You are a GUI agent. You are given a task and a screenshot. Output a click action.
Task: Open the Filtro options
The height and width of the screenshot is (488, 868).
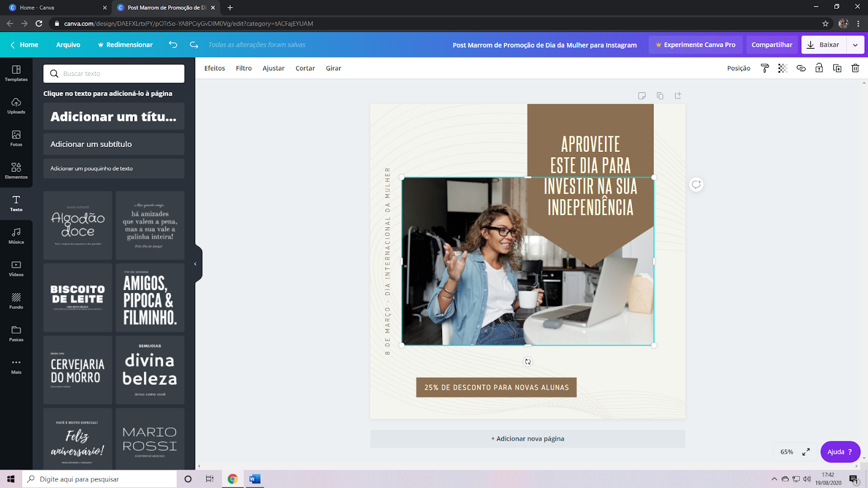click(x=244, y=68)
